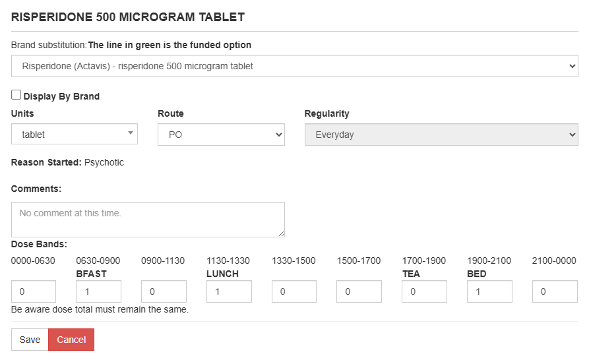589x364 pixels.
Task: Focus the 1330-1500 dose band input
Action: [294, 291]
